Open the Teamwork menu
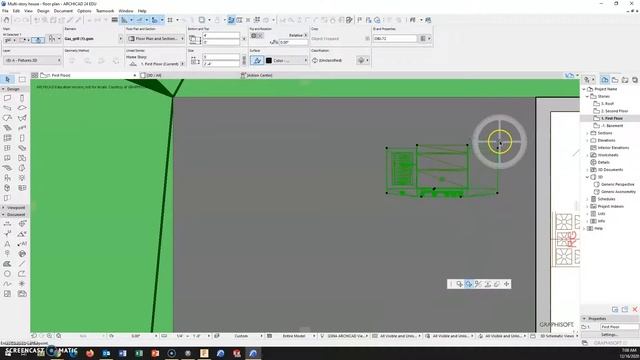Image resolution: width=640 pixels, height=360 pixels. click(x=105, y=11)
